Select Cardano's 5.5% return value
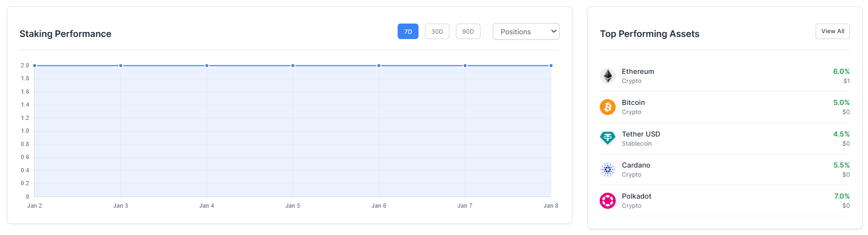 [841, 165]
